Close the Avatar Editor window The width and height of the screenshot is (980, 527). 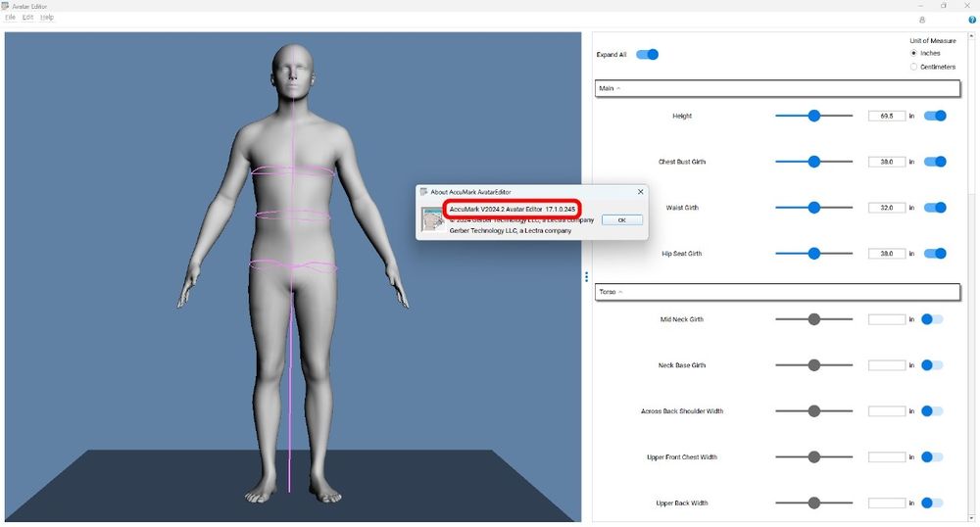pos(967,6)
